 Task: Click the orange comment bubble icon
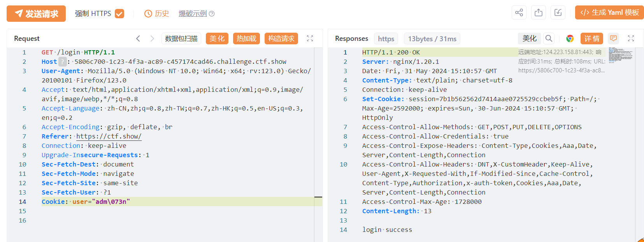click(x=614, y=39)
